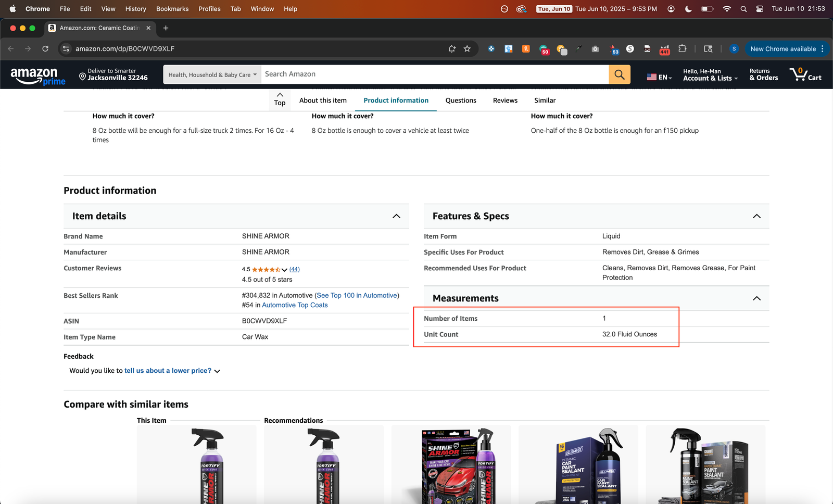This screenshot has width=833, height=504.
Task: Open the shopping cart
Action: pos(805,74)
